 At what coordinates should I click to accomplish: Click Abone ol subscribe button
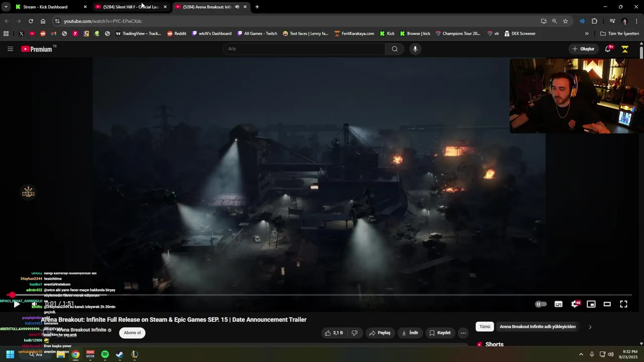[x=132, y=333]
